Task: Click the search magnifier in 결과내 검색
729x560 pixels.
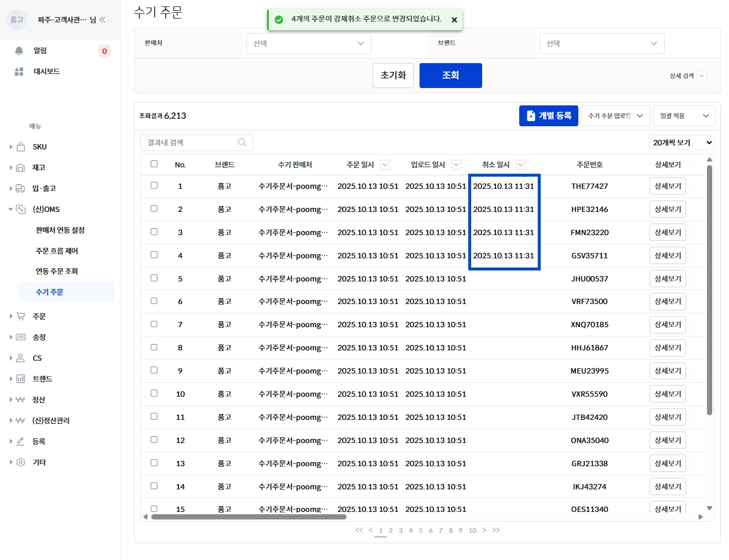Action: coord(242,142)
